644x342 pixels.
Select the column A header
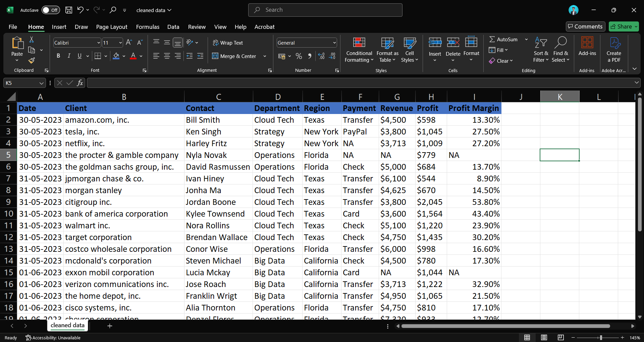pos(40,97)
